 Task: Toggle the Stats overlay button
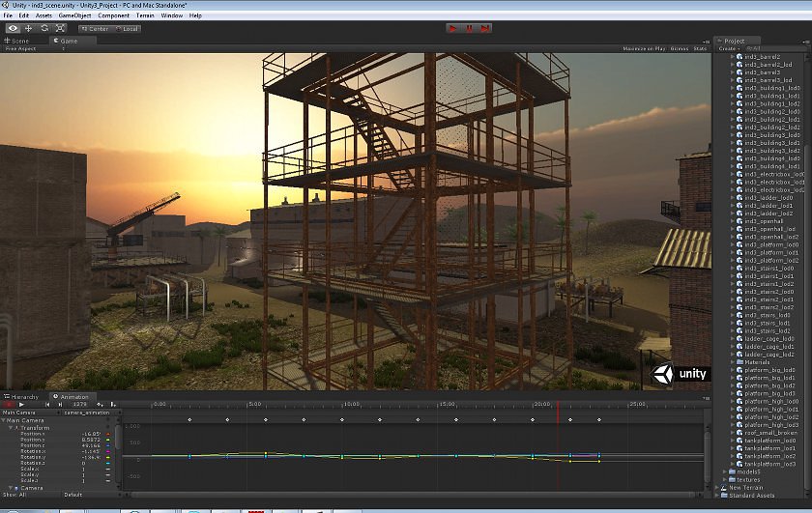click(700, 48)
